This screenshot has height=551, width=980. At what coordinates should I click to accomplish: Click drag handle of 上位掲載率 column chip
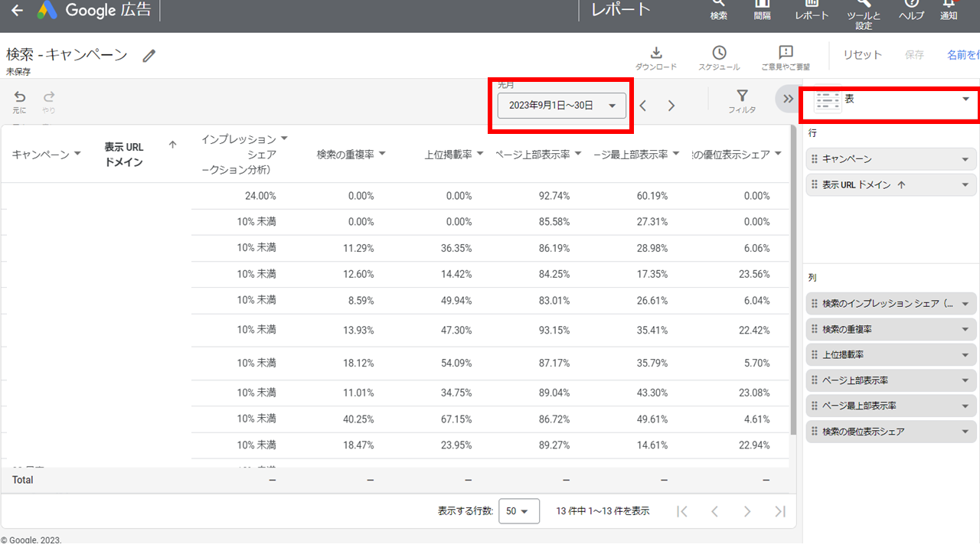point(815,355)
